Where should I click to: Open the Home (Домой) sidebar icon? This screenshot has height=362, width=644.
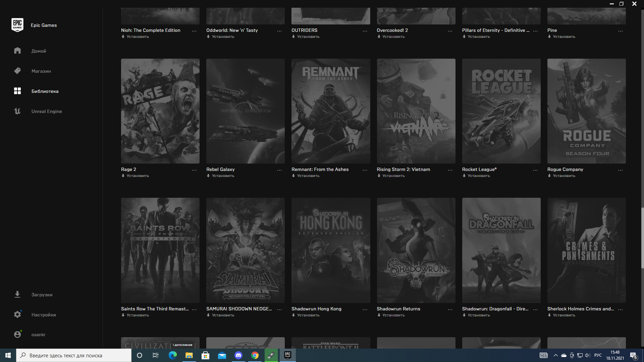[17, 51]
